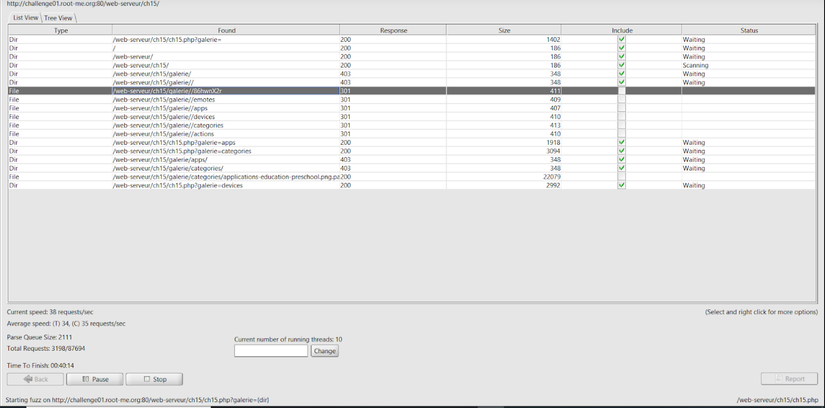The width and height of the screenshot is (825, 408).
Task: Click the Parse Queue Size text
Action: (39, 337)
